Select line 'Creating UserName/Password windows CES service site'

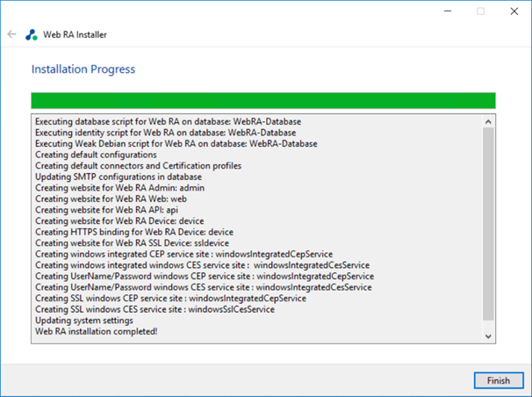pyautogui.click(x=204, y=287)
